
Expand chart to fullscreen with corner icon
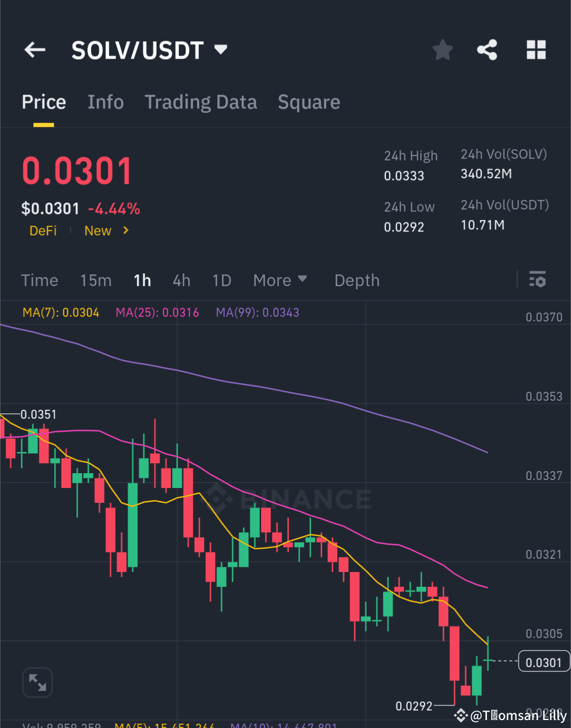coord(38,682)
